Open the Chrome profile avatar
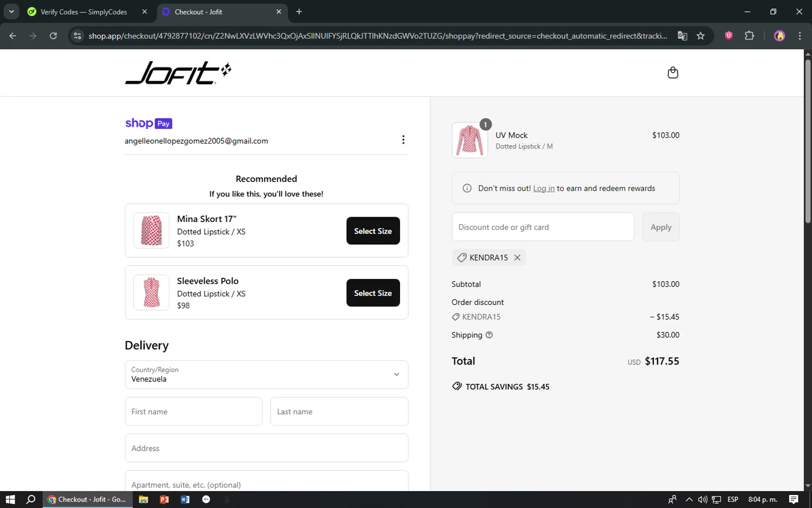The width and height of the screenshot is (812, 508). click(x=780, y=36)
